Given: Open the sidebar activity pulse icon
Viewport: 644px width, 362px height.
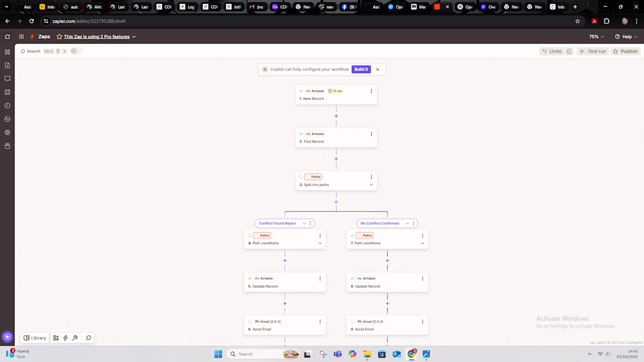Looking at the screenshot, I should [x=8, y=119].
